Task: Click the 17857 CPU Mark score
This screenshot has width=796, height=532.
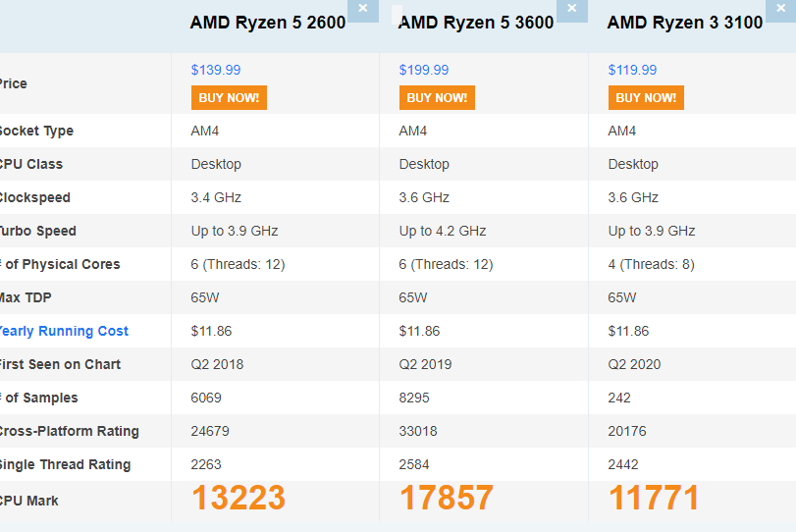Action: 447,499
